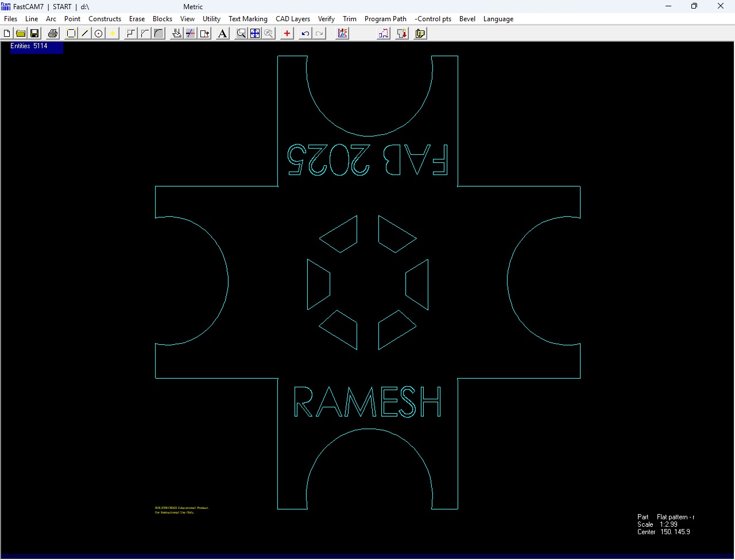Screen dimensions: 735x560
Task: Click the trim tool icon with red line
Action: coord(191,33)
